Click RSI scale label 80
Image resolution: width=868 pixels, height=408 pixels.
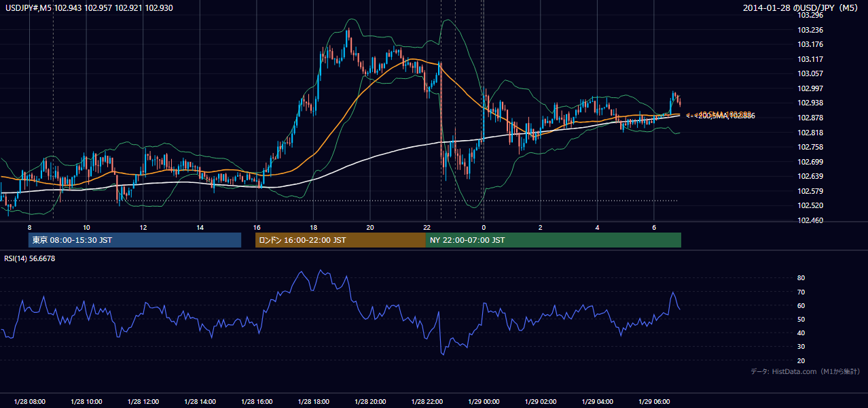(801, 278)
